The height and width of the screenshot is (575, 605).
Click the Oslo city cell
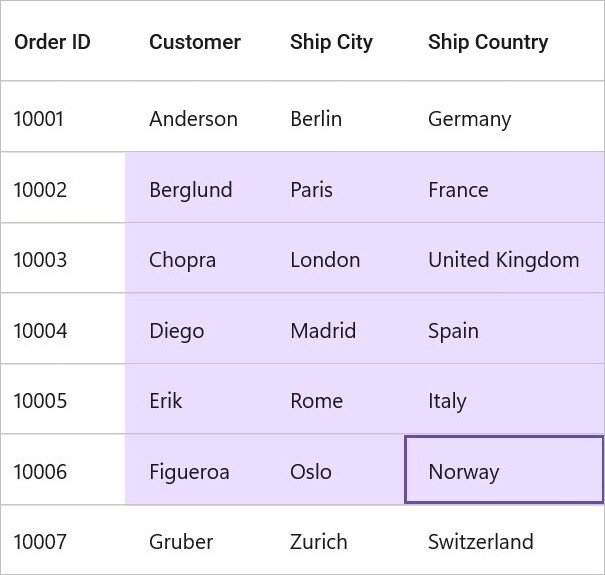335,470
